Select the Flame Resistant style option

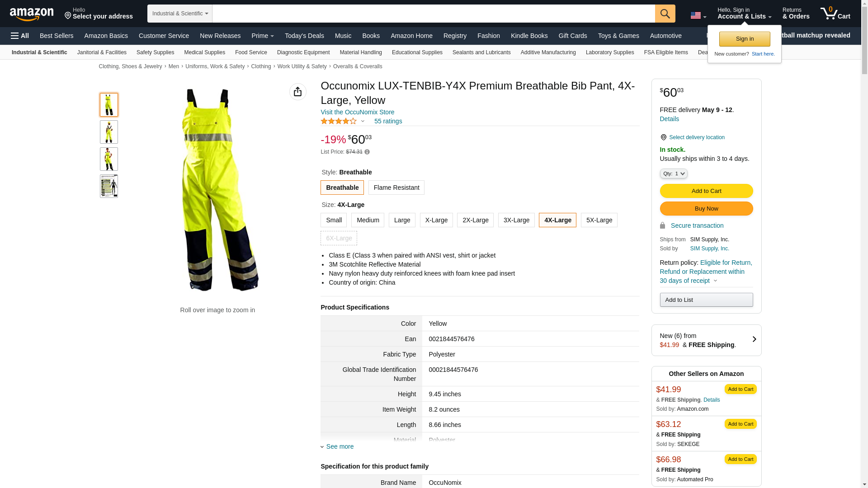(396, 188)
